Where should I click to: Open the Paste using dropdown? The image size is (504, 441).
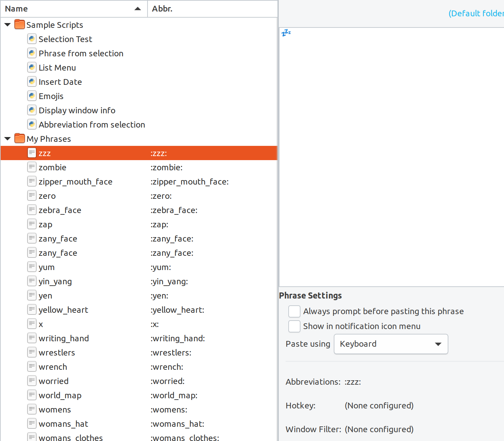(x=391, y=344)
